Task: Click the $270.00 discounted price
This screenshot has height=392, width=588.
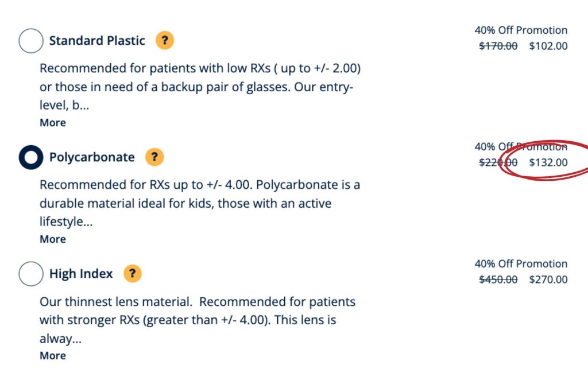Action: tap(548, 280)
